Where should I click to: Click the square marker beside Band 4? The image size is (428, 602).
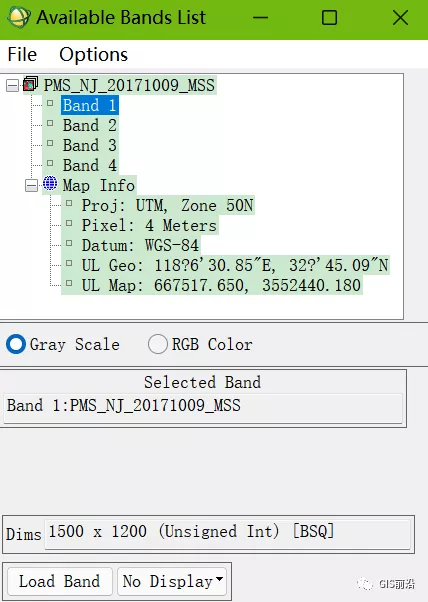point(50,163)
